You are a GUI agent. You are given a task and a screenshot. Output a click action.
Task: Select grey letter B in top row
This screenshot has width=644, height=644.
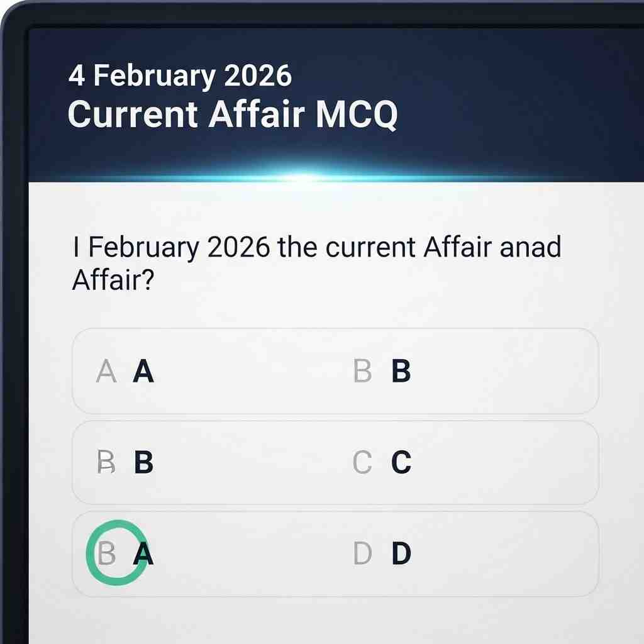click(x=363, y=372)
